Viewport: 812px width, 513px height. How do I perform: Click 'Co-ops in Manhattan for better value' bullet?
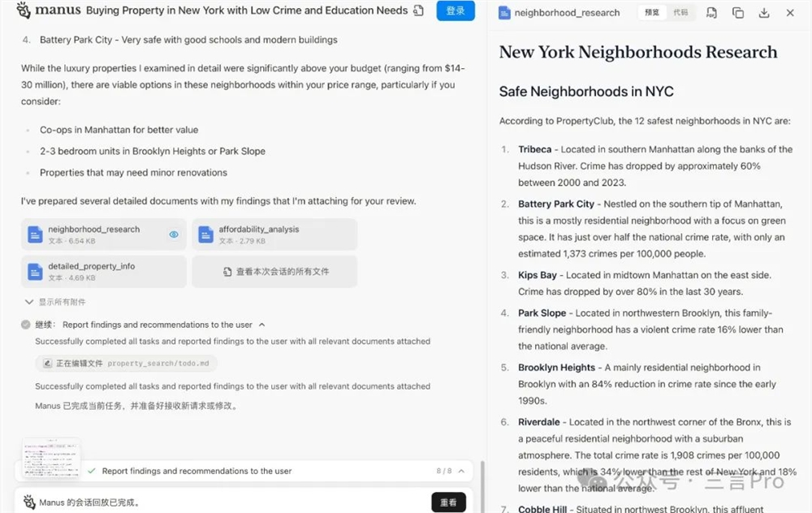pos(119,130)
